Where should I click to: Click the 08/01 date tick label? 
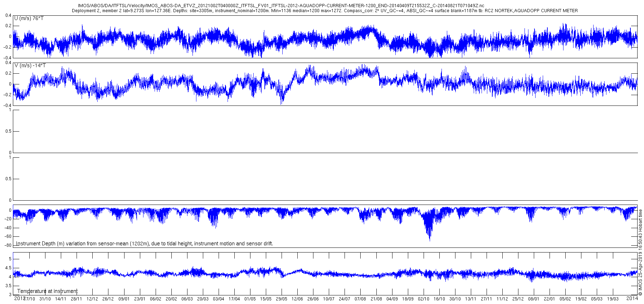534,299
